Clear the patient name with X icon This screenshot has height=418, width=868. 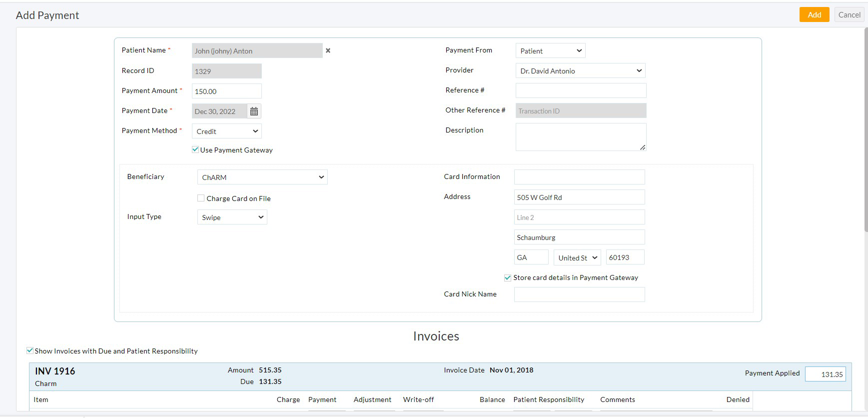[x=328, y=50]
